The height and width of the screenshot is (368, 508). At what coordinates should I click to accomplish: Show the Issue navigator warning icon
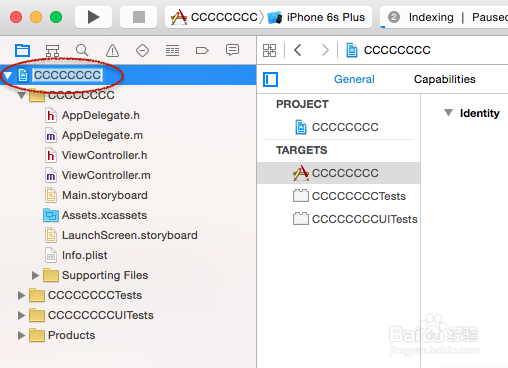pyautogui.click(x=112, y=51)
